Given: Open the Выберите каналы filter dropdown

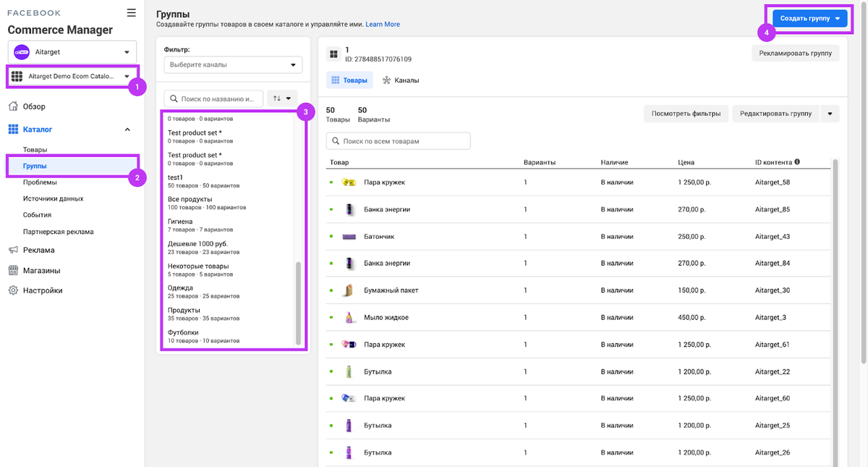Looking at the screenshot, I should point(233,64).
